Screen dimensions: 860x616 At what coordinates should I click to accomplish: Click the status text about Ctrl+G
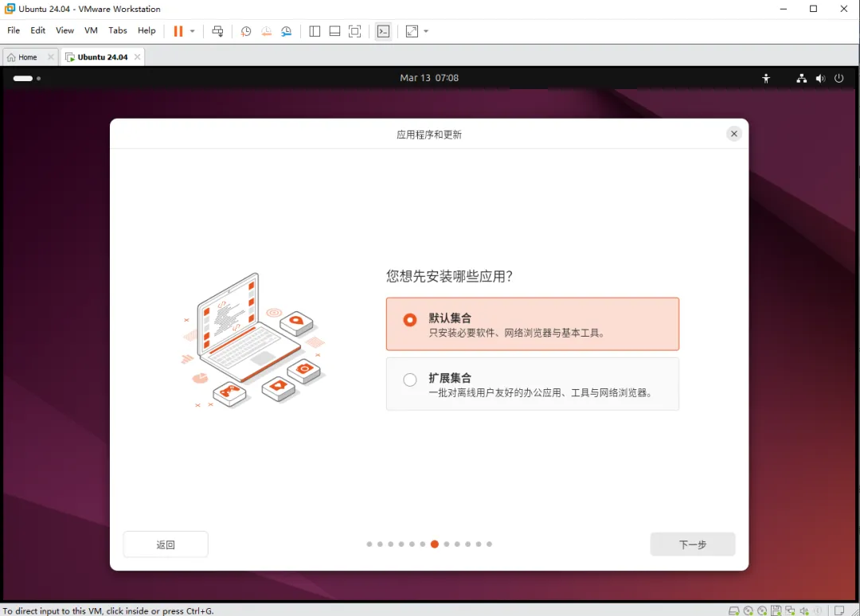pyautogui.click(x=108, y=610)
